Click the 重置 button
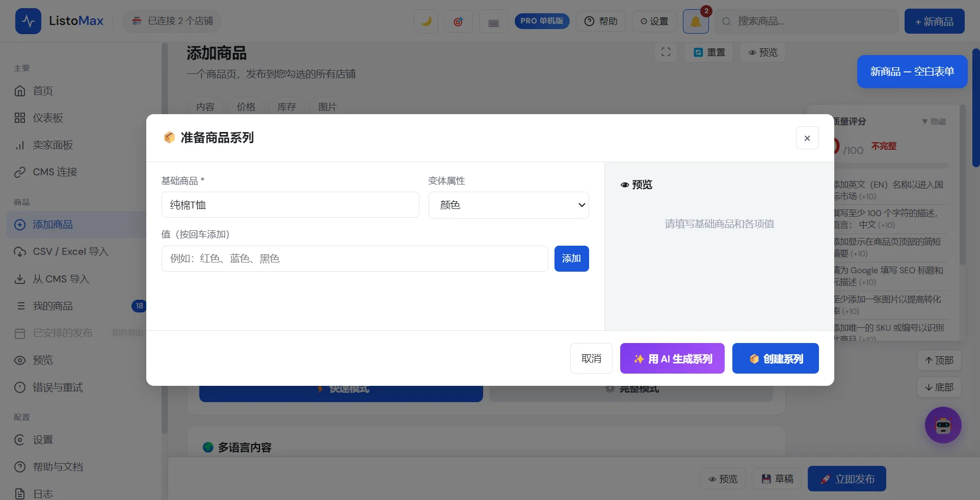Viewport: 980px width, 500px height. click(x=709, y=52)
